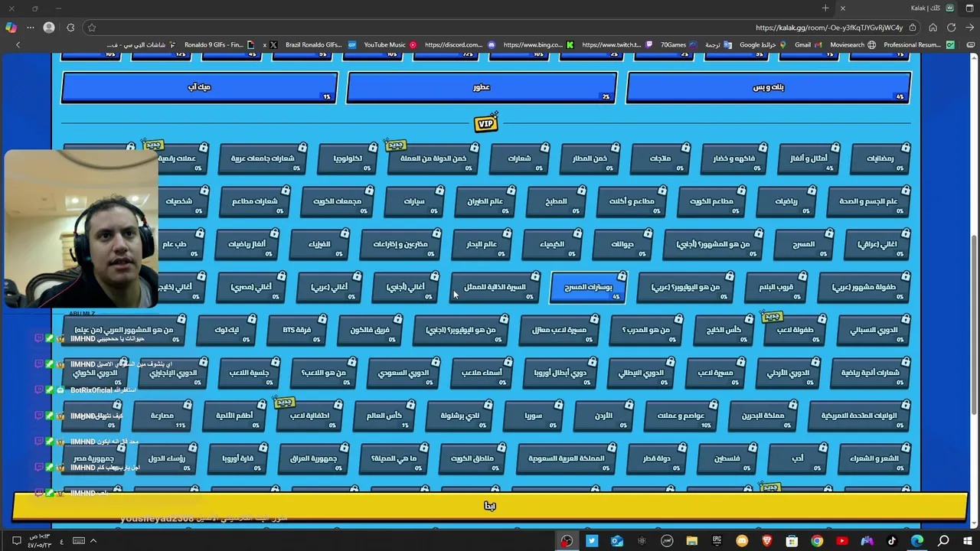980x551 pixels.
Task: Launch Epic Games from the taskbar
Action: (717, 541)
